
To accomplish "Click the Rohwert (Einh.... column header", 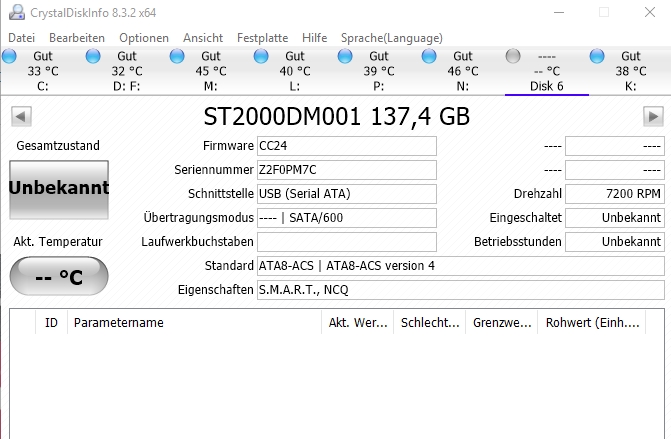I will point(592,323).
